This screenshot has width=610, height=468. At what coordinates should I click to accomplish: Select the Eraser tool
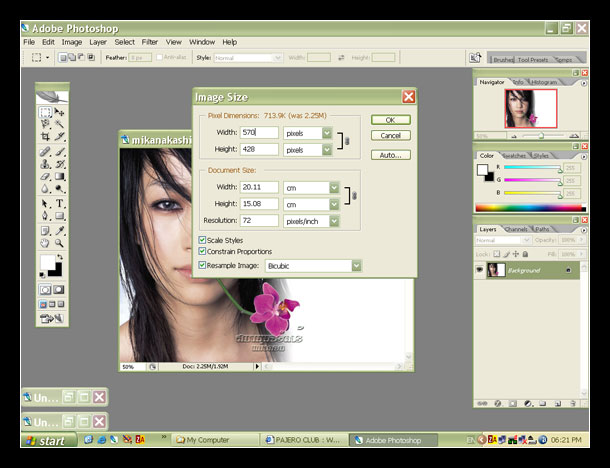(46, 176)
